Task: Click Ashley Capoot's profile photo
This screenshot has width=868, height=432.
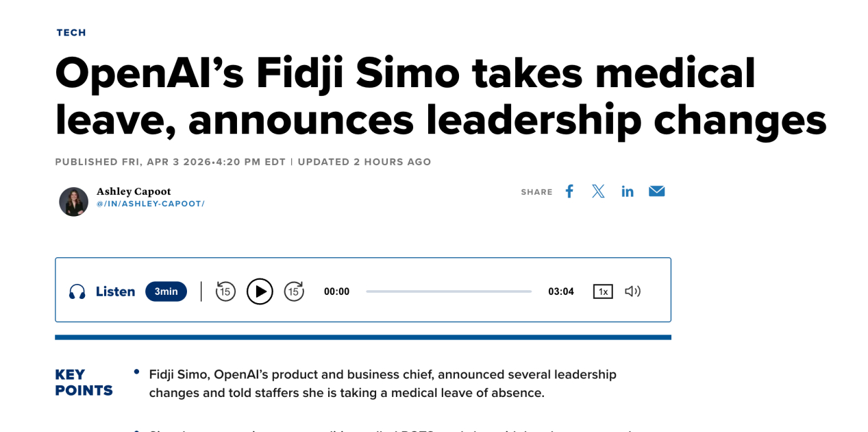Action: point(74,202)
